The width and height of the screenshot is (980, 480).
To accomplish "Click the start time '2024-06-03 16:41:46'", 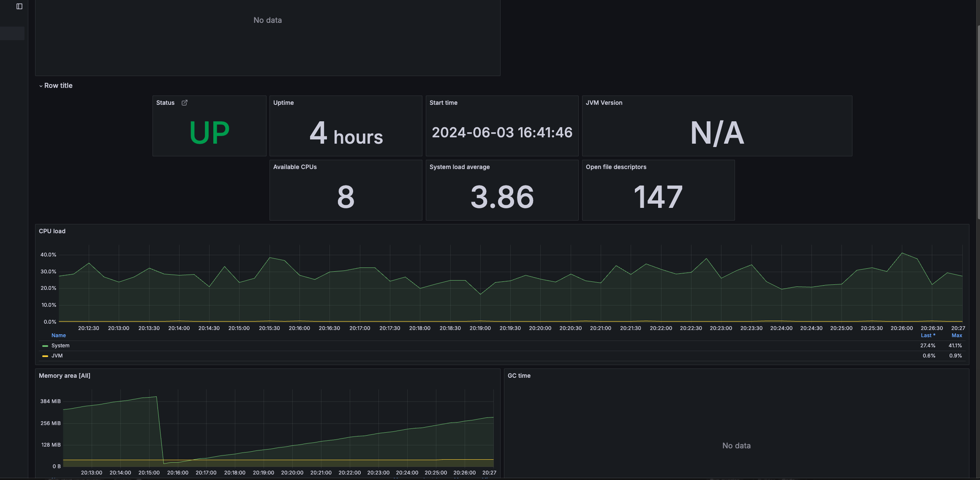I will coord(502,133).
